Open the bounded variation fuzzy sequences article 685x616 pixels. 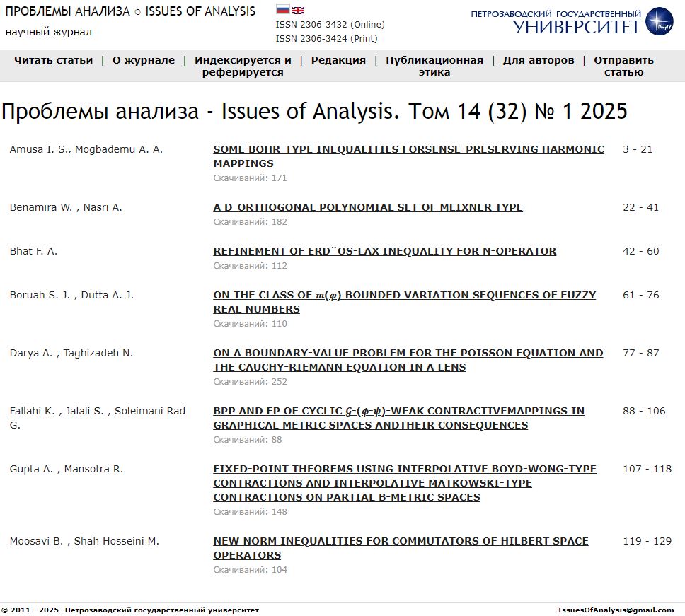404,301
